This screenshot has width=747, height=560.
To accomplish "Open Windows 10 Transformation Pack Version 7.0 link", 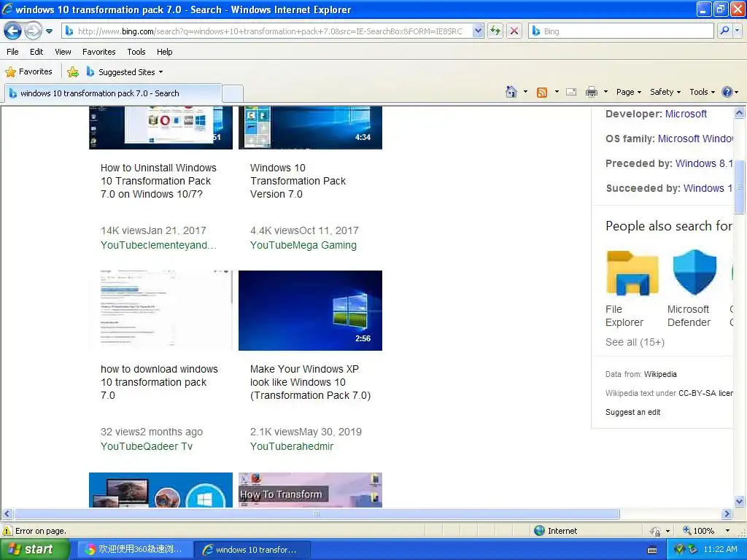I will (x=298, y=181).
